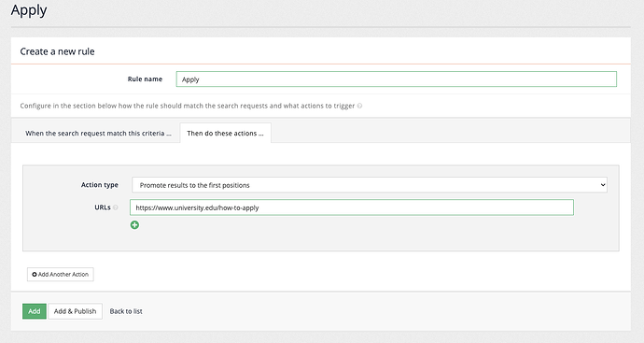644x343 pixels.
Task: Open the Action type dropdown
Action: click(x=370, y=185)
